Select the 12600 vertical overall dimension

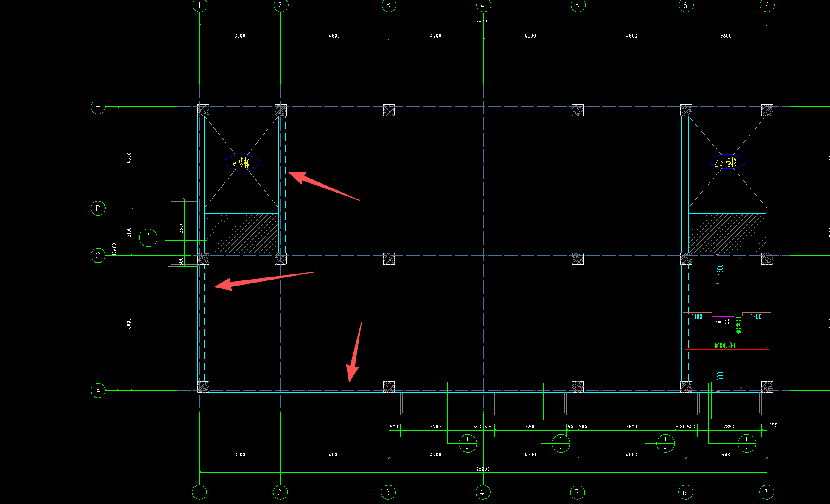(114, 249)
